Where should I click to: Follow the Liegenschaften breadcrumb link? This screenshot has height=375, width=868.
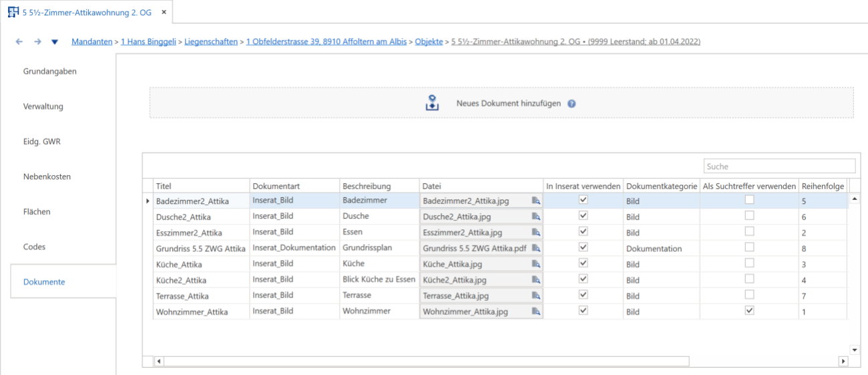click(x=211, y=41)
